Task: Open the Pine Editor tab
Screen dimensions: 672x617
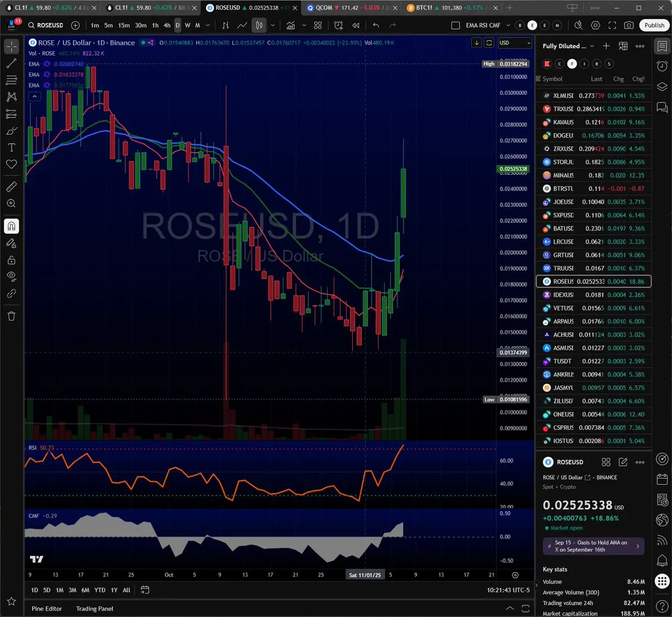Action: tap(47, 609)
